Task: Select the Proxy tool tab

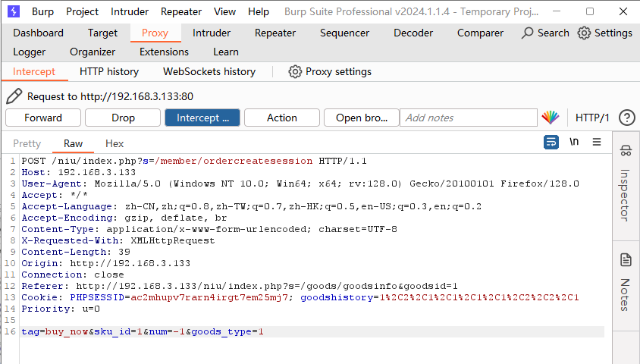Action: click(155, 33)
